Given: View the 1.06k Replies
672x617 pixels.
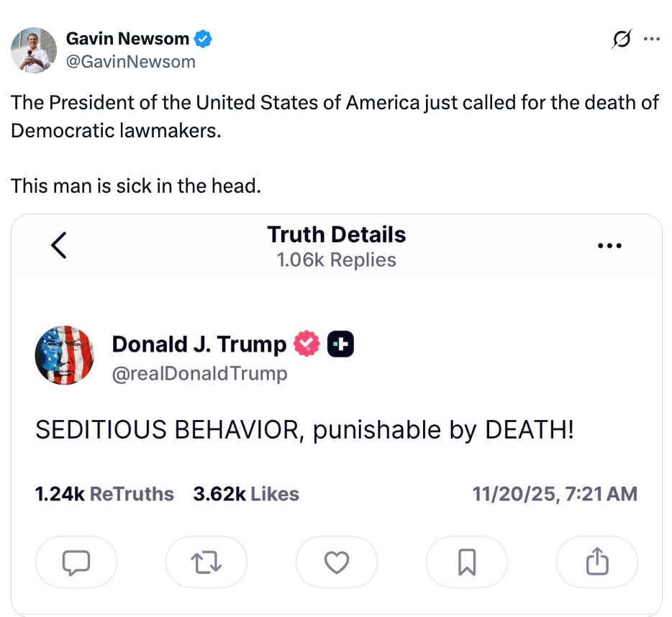Looking at the screenshot, I should coord(336,260).
